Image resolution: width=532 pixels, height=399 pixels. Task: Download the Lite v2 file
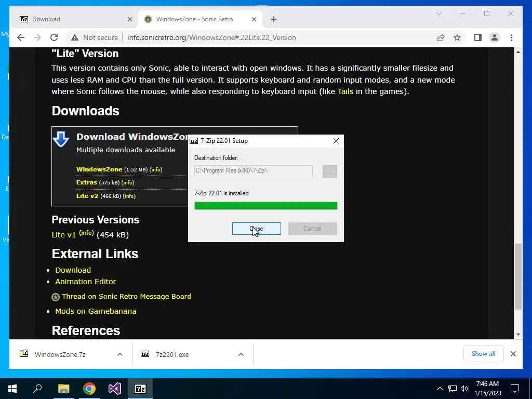(87, 196)
